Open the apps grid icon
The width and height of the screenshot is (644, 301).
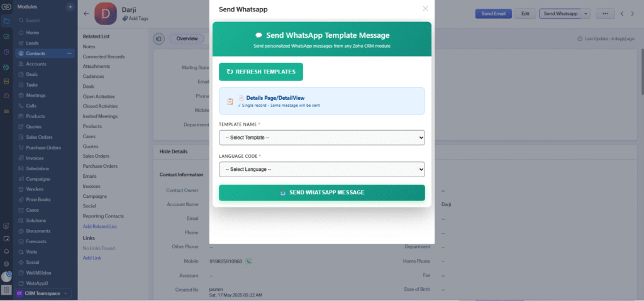point(6,290)
